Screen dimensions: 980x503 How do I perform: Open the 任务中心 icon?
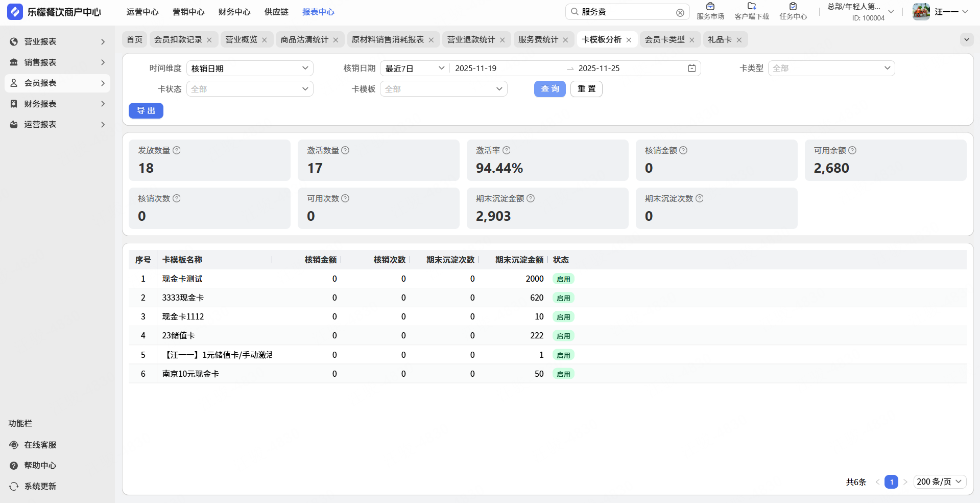click(793, 7)
